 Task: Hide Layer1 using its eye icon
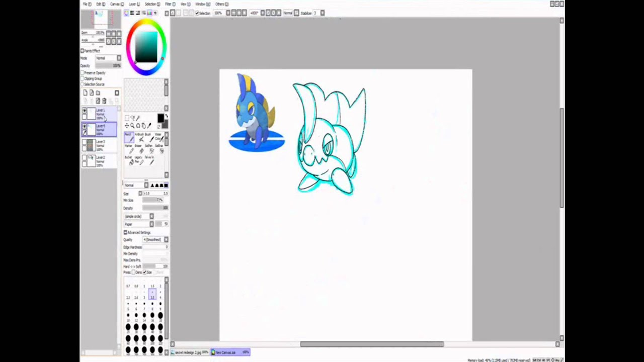(x=85, y=111)
